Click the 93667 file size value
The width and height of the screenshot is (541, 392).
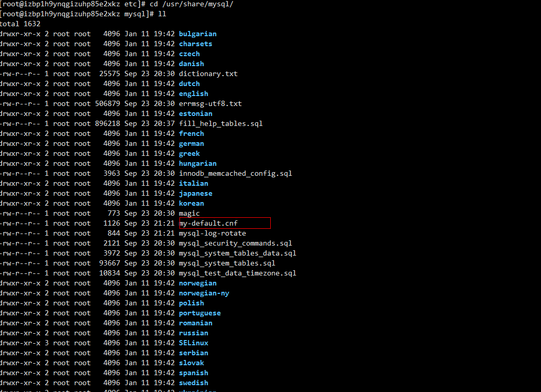point(109,263)
